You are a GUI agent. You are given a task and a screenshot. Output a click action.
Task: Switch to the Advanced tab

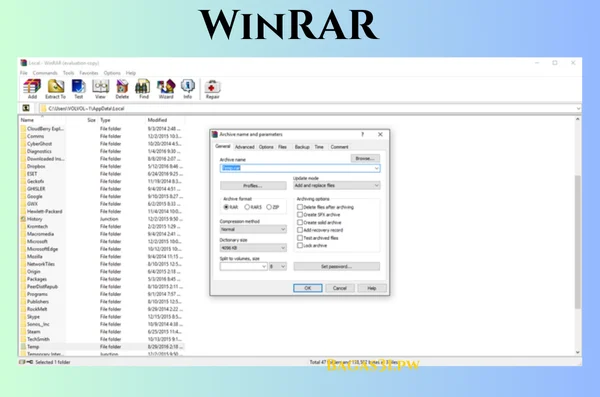pos(245,147)
